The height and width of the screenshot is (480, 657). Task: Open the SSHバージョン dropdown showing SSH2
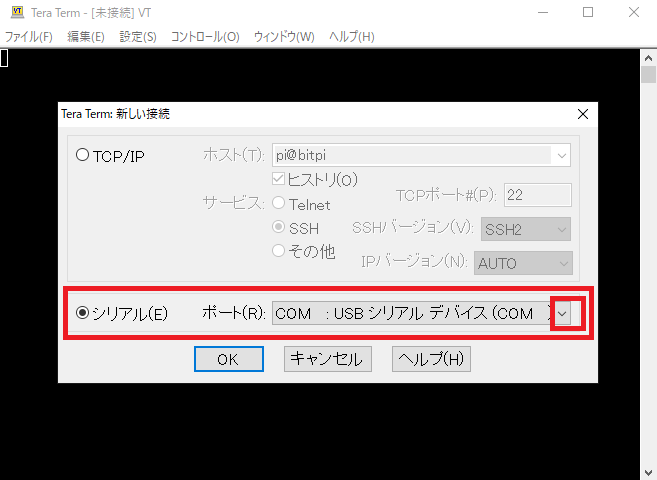click(x=526, y=229)
